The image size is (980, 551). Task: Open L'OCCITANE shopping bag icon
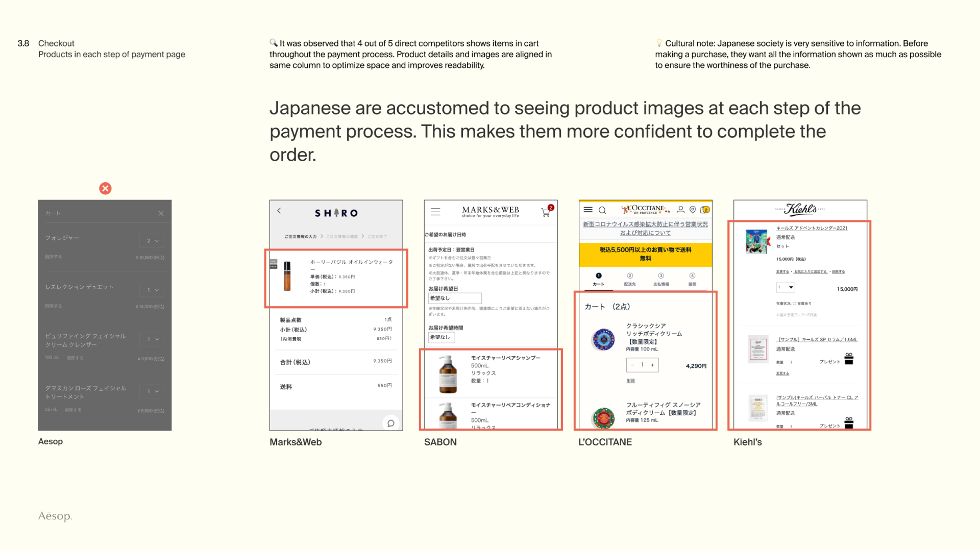705,210
